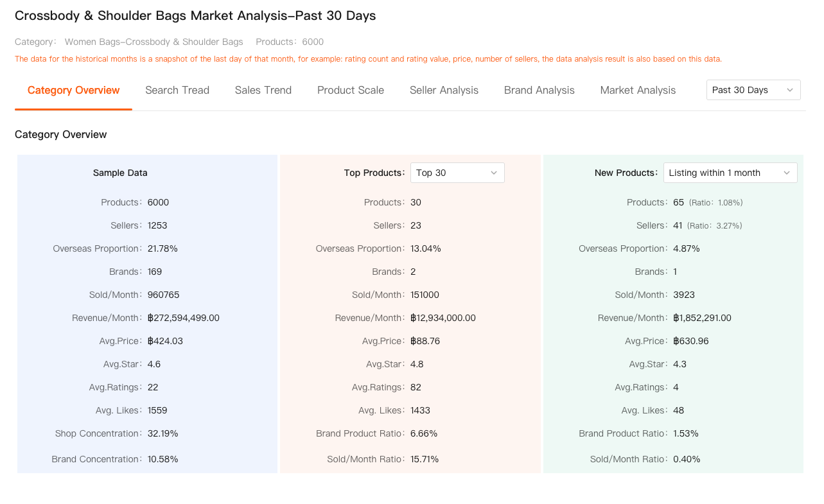Click the New Products Avg.Price value
824x504 pixels.
(x=690, y=341)
